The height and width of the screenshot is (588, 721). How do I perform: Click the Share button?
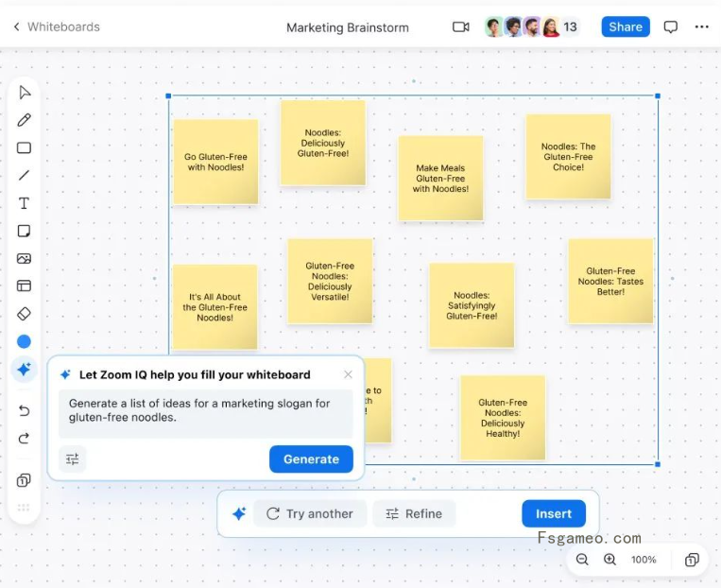click(626, 26)
